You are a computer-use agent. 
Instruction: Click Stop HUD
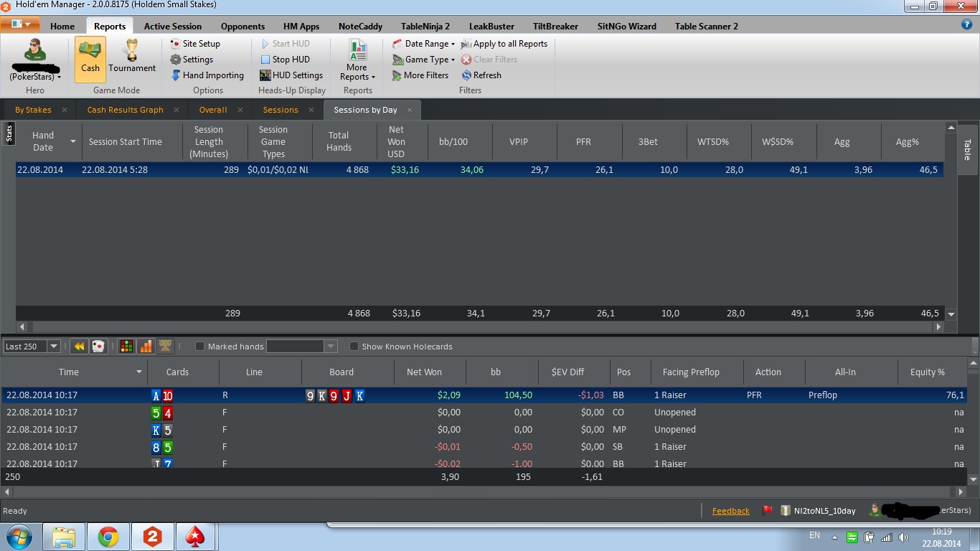point(285,60)
